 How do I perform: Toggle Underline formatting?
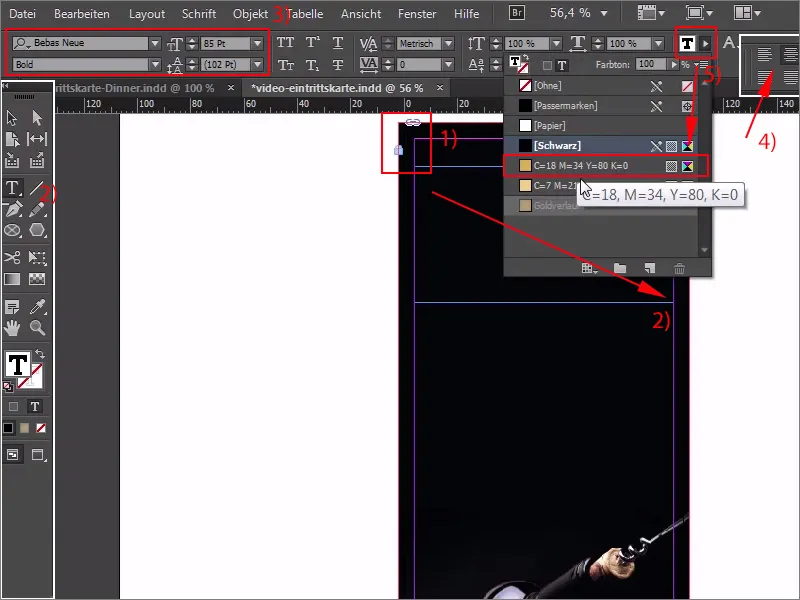(x=338, y=43)
